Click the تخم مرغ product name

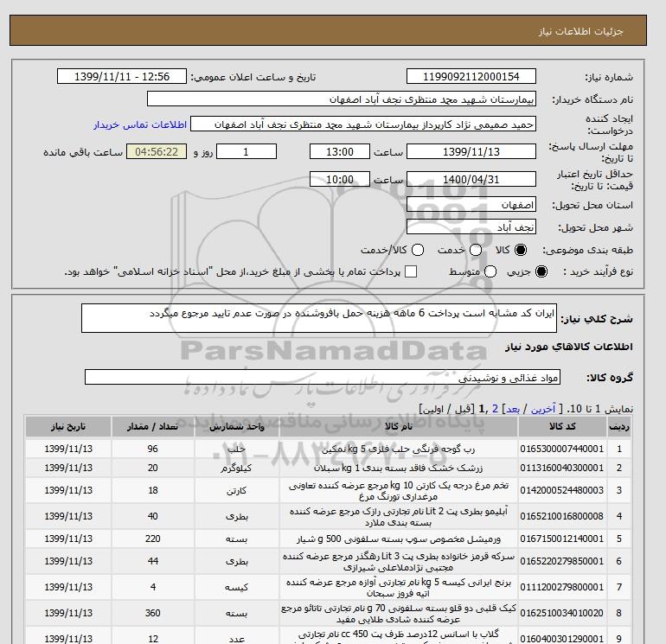tap(399, 490)
